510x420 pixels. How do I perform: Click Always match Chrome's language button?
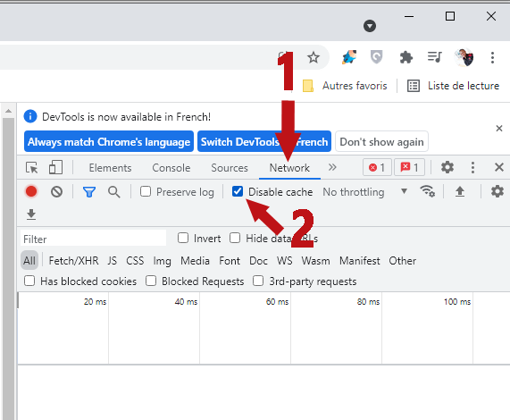109,141
